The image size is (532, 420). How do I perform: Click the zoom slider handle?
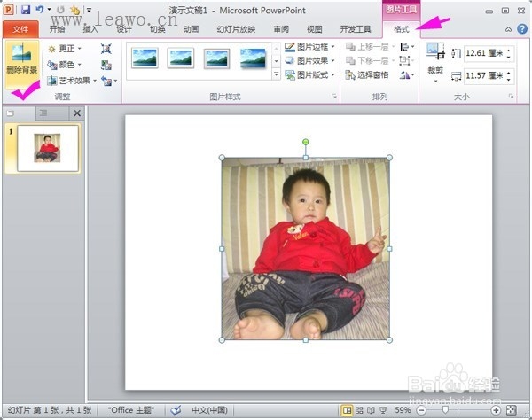point(445,410)
